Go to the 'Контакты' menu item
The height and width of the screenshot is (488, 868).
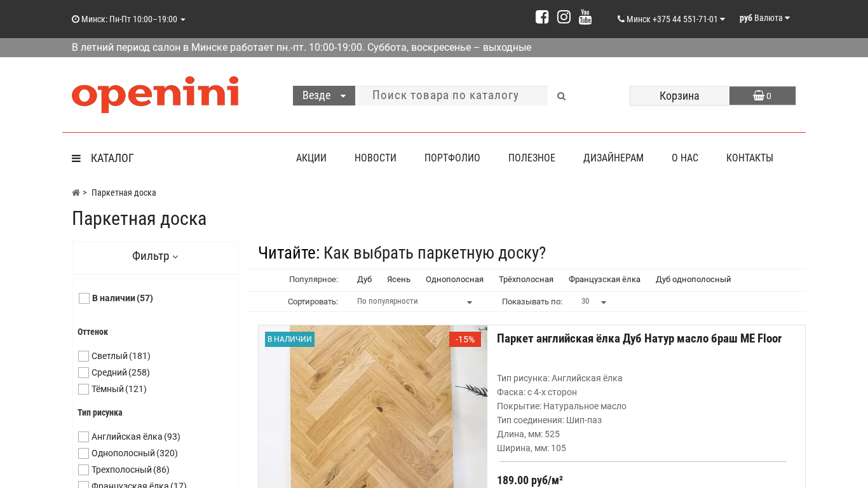pyautogui.click(x=750, y=158)
